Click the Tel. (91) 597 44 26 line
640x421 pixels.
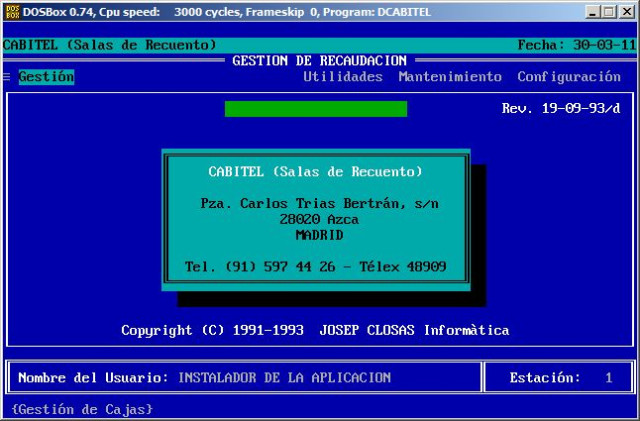tap(316, 267)
